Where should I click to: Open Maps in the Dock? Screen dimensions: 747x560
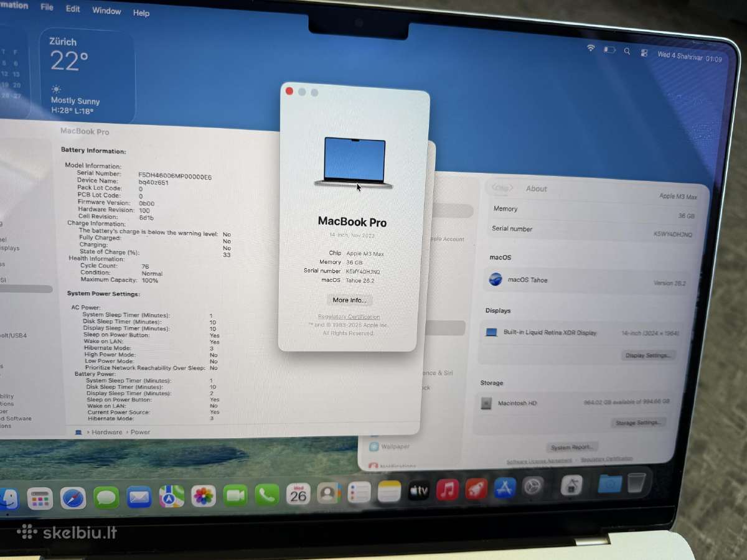(171, 496)
